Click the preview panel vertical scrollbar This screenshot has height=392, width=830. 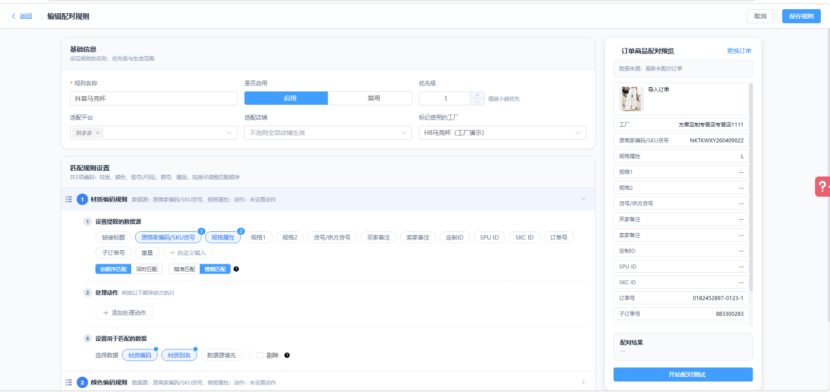click(751, 188)
